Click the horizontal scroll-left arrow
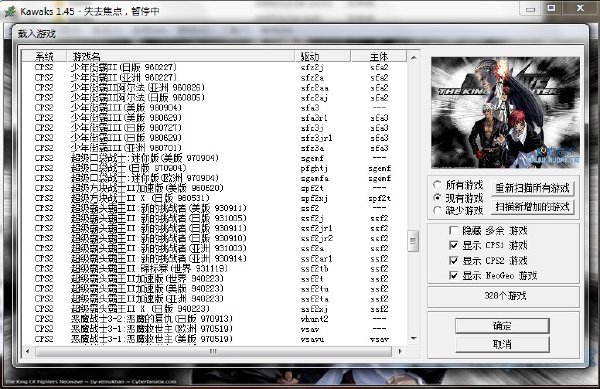The width and height of the screenshot is (600, 389). pyautogui.click(x=27, y=351)
